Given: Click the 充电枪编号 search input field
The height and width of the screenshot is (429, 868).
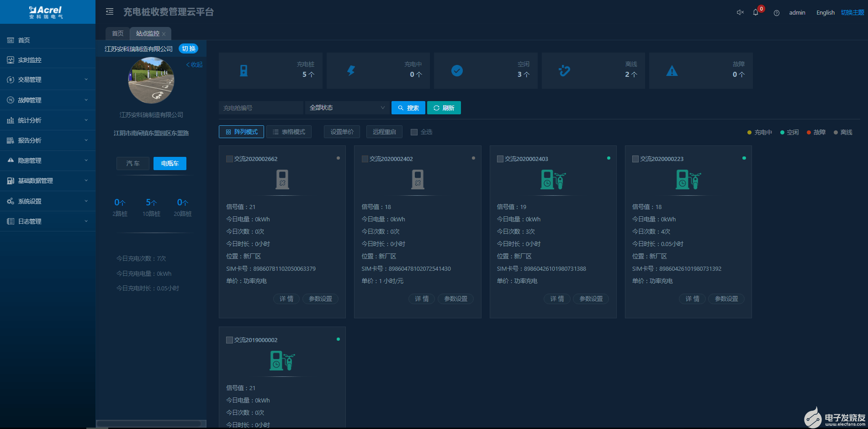Looking at the screenshot, I should (261, 107).
